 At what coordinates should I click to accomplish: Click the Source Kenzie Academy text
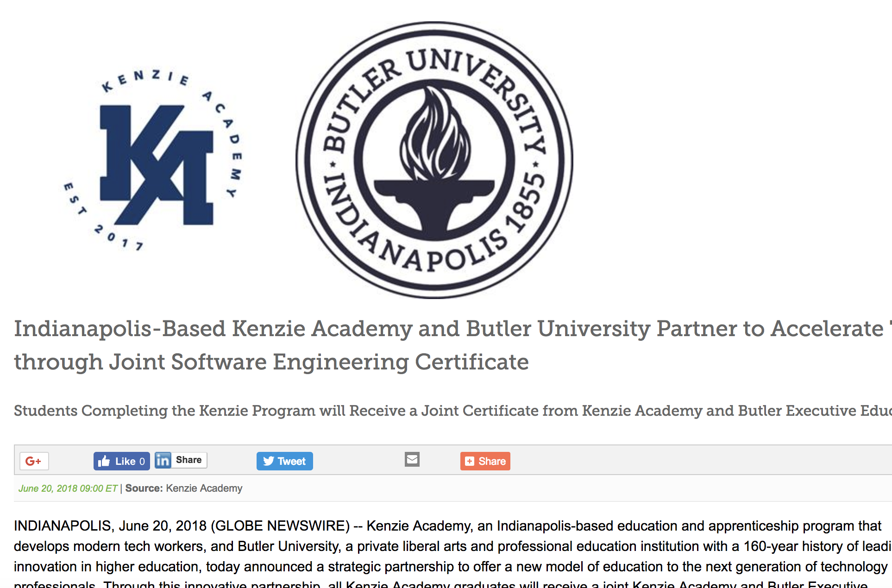click(184, 488)
